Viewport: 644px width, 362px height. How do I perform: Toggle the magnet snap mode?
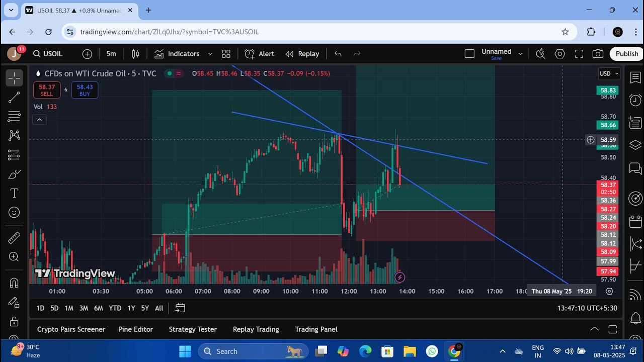tap(14, 283)
